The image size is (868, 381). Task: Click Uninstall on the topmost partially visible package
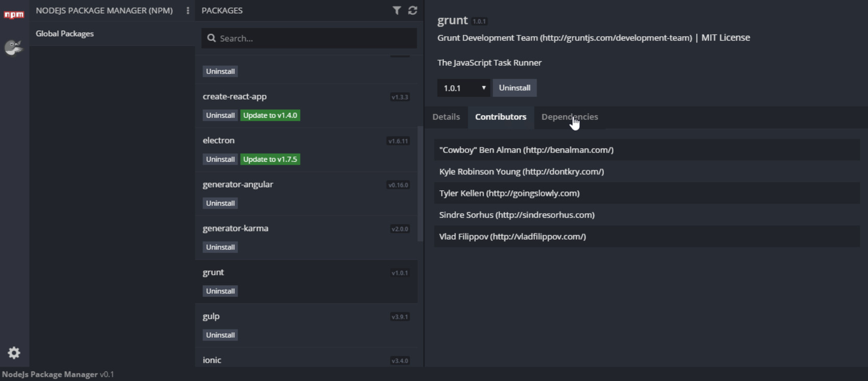pyautogui.click(x=220, y=71)
